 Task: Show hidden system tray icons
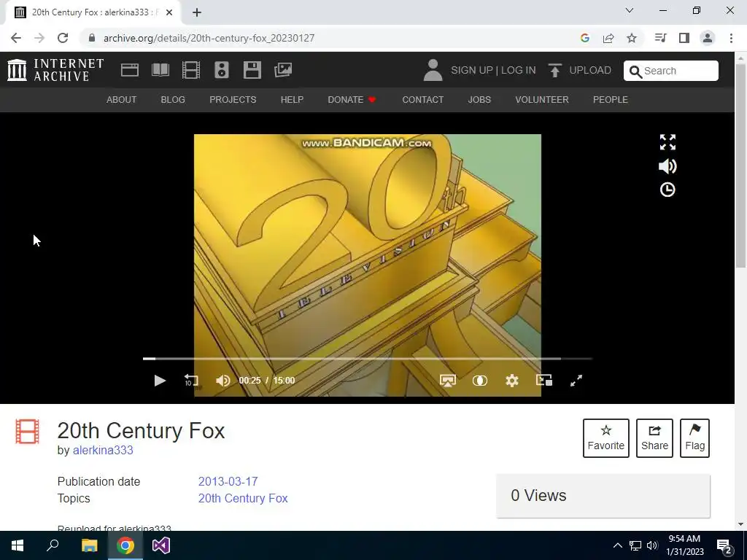[617, 545]
